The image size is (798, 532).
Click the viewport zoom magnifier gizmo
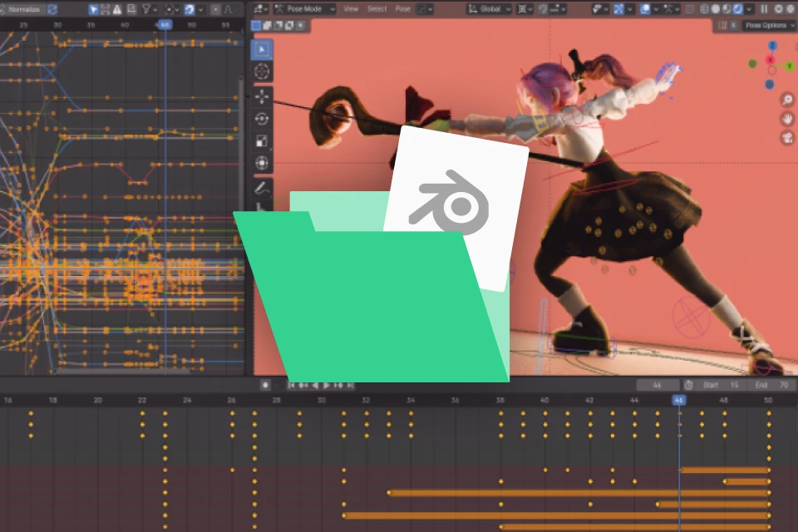point(787,100)
